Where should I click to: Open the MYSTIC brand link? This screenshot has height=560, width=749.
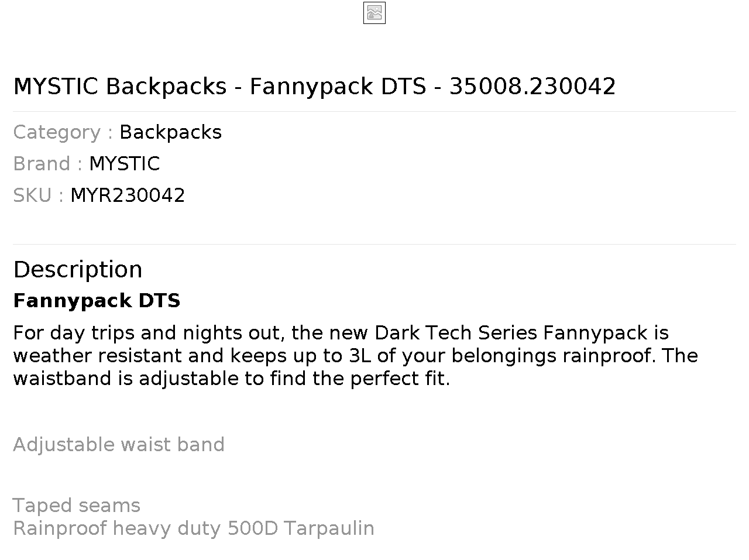[124, 164]
